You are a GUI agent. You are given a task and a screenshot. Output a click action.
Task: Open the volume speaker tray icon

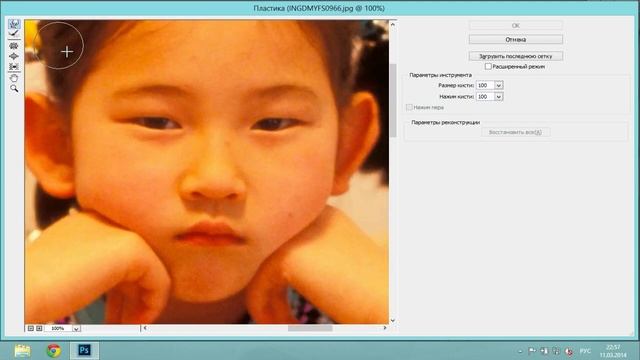(569, 351)
